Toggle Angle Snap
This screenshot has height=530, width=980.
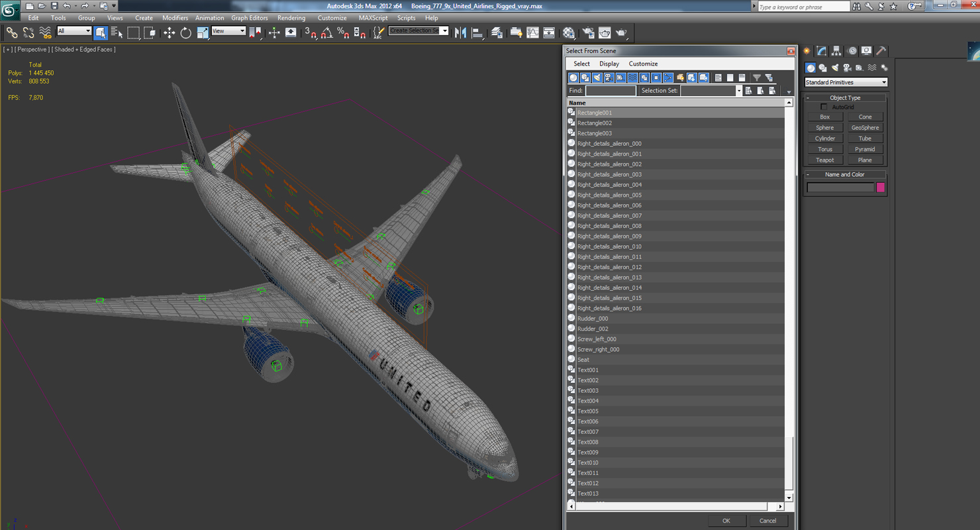coord(327,32)
